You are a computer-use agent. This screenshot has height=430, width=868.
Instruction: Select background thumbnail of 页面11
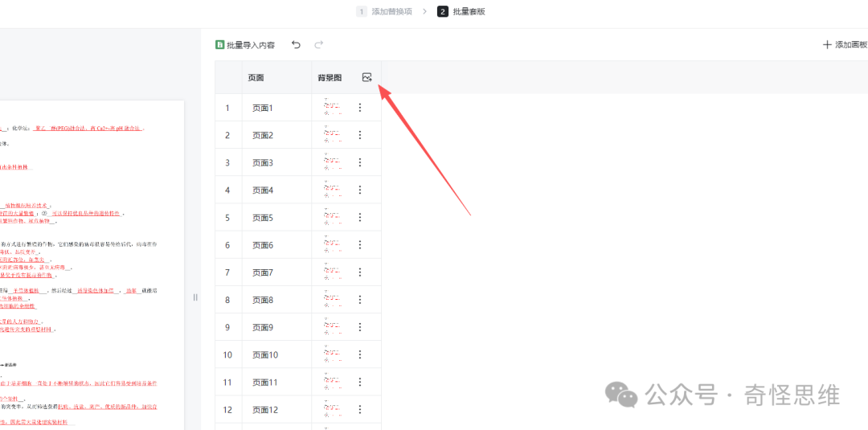pos(333,382)
